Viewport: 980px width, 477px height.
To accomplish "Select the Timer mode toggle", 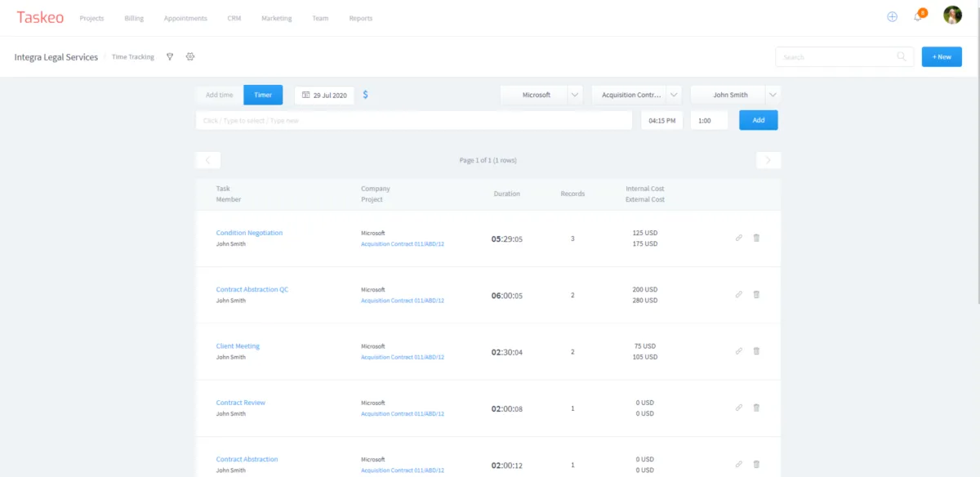I will [x=263, y=95].
